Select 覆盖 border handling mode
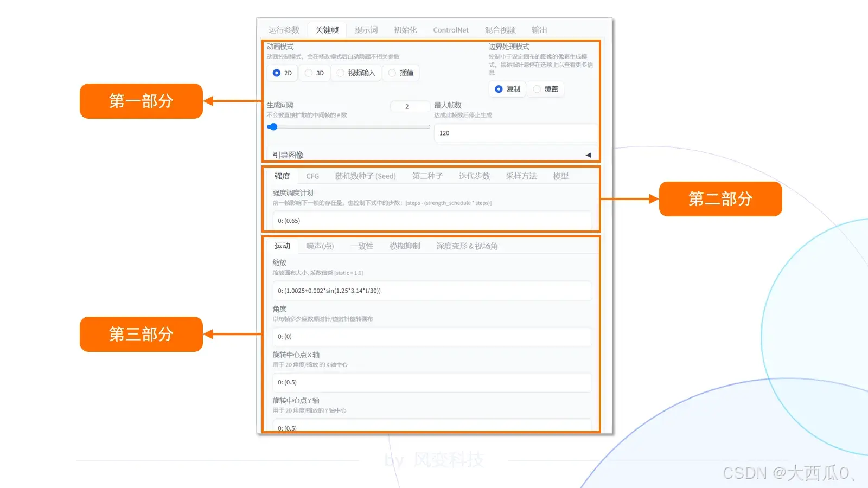This screenshot has height=488, width=868. pos(545,89)
